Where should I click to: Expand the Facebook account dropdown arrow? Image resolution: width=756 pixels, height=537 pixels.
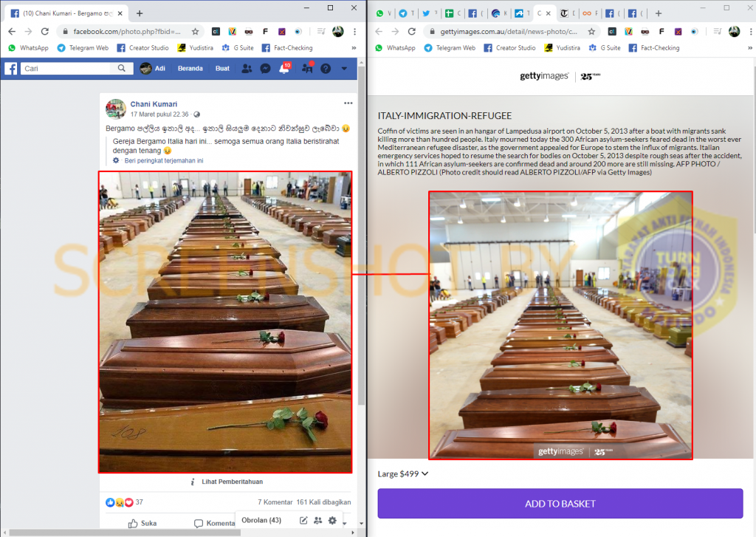click(x=344, y=69)
